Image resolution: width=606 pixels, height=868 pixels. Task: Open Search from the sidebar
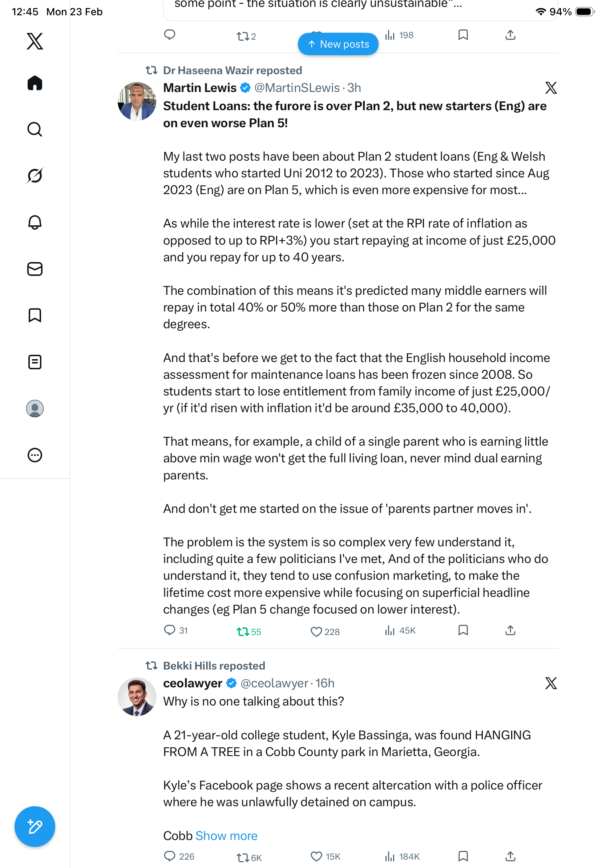tap(35, 129)
